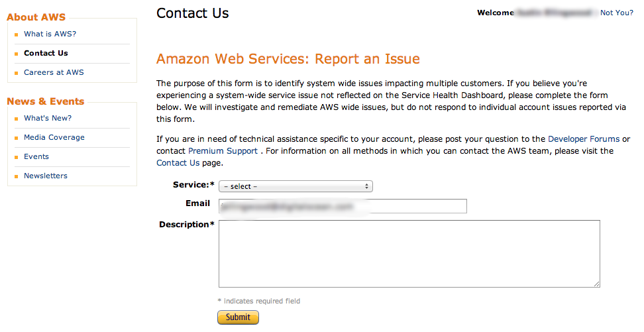Open the What is AWS? link

tap(50, 34)
